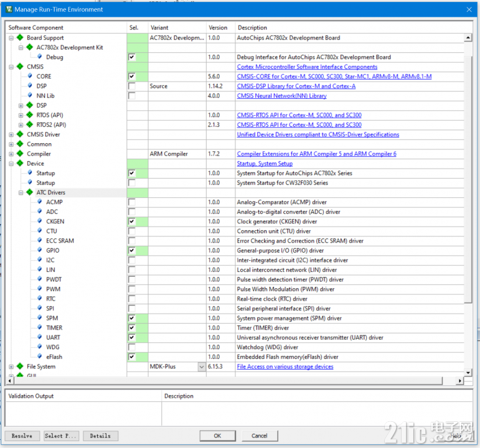Click the I2C component icon

click(x=39, y=260)
